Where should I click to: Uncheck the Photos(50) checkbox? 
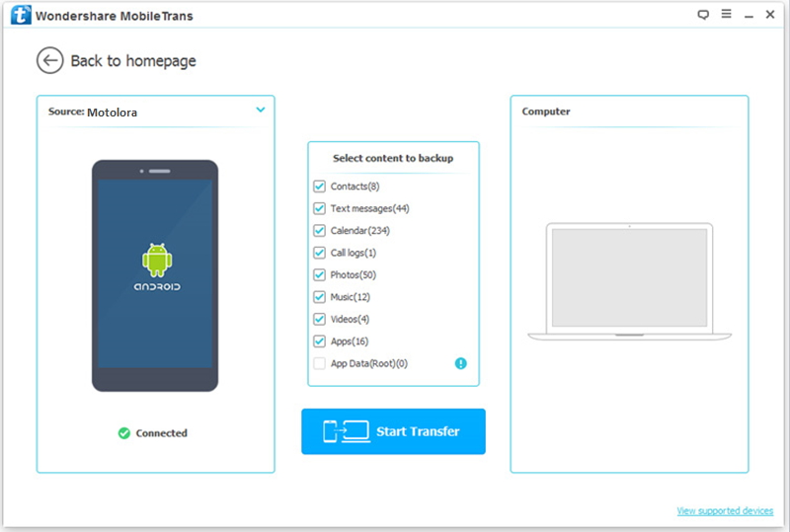point(319,275)
